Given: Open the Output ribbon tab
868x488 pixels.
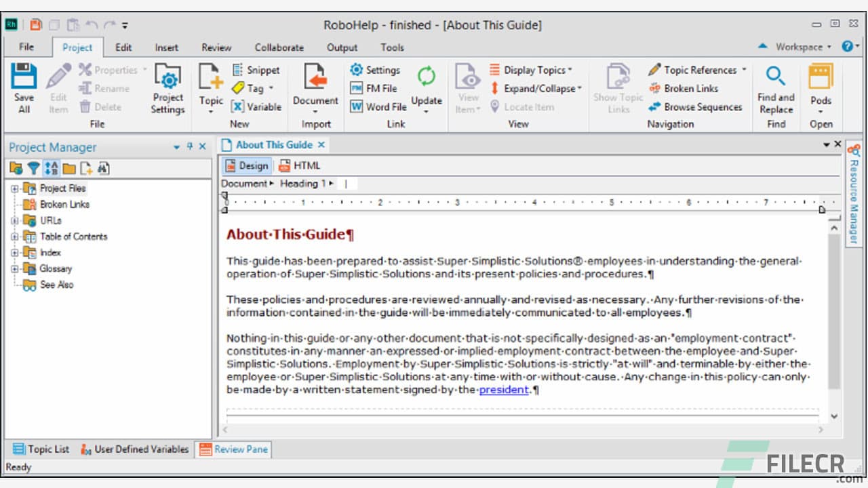Looking at the screenshot, I should coord(342,47).
